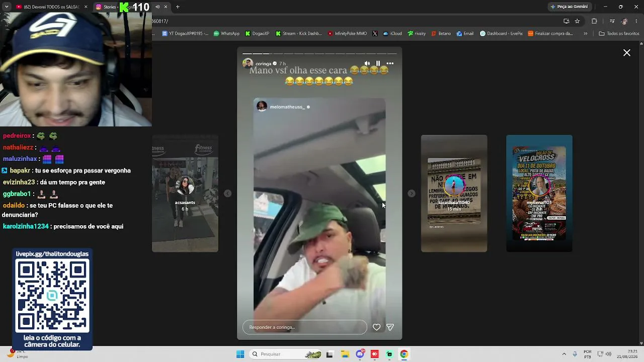The image size is (644, 362).
Task: Jump to the first story progress segment
Action: (247, 53)
